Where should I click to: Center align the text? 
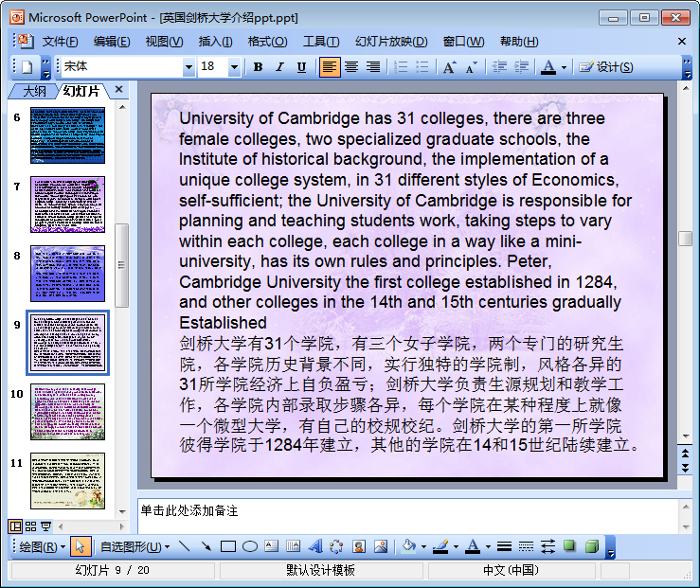pos(351,67)
